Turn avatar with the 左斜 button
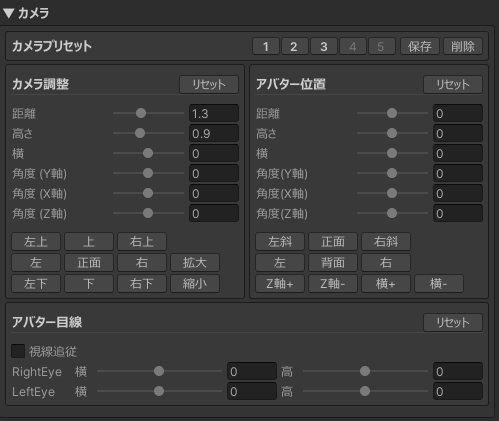 (280, 242)
